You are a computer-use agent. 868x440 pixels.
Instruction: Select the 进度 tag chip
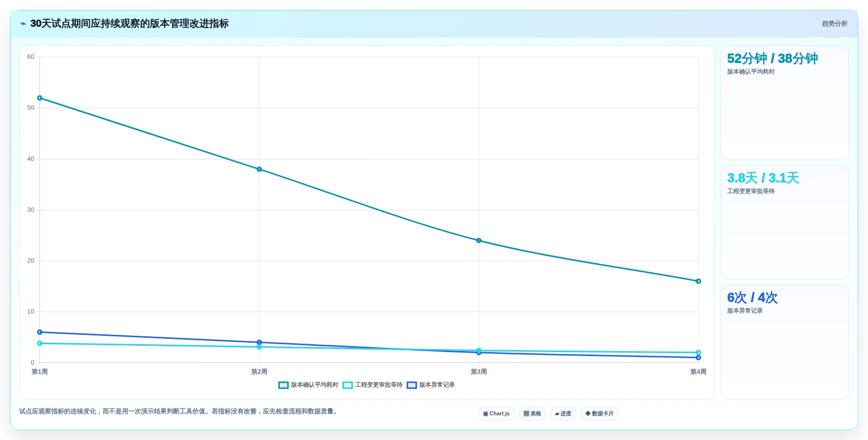[x=563, y=414]
